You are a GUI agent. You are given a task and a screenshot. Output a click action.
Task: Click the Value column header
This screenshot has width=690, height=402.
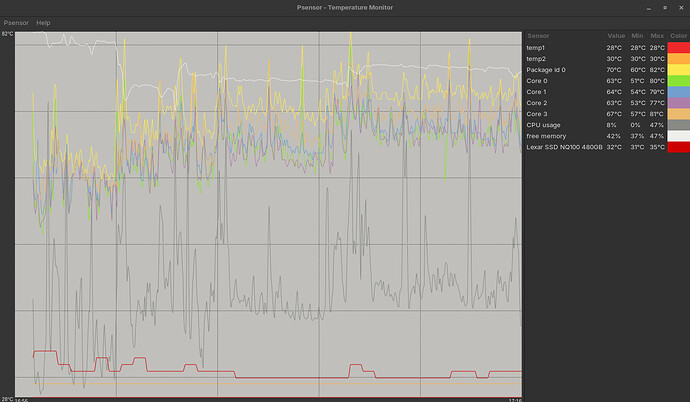pyautogui.click(x=616, y=35)
